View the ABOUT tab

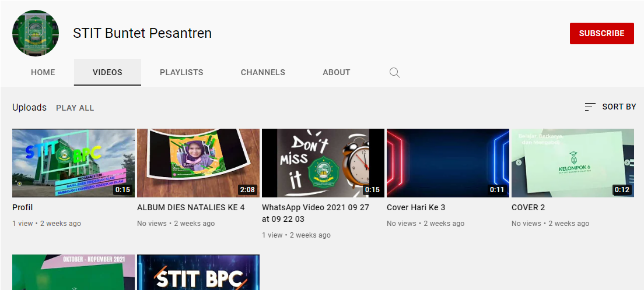(x=337, y=73)
